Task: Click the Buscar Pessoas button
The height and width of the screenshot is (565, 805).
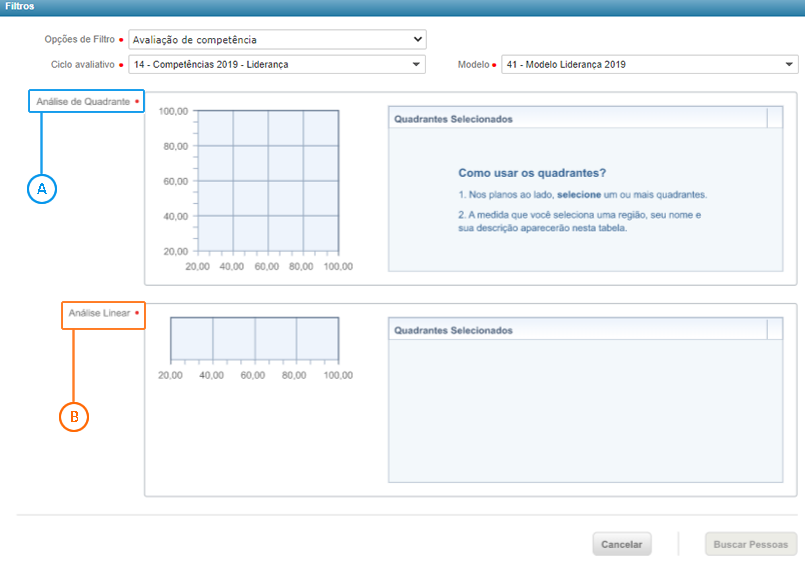Action: click(750, 545)
